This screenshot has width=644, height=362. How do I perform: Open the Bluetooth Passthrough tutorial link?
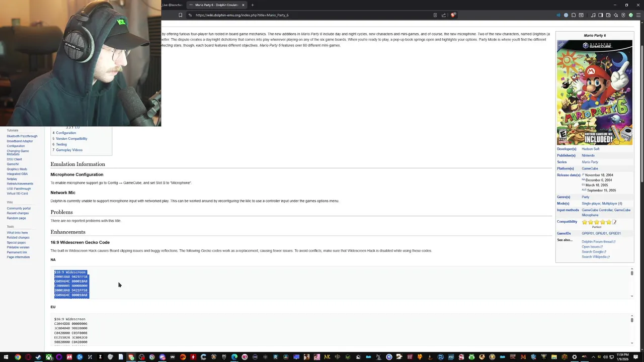coord(22,136)
